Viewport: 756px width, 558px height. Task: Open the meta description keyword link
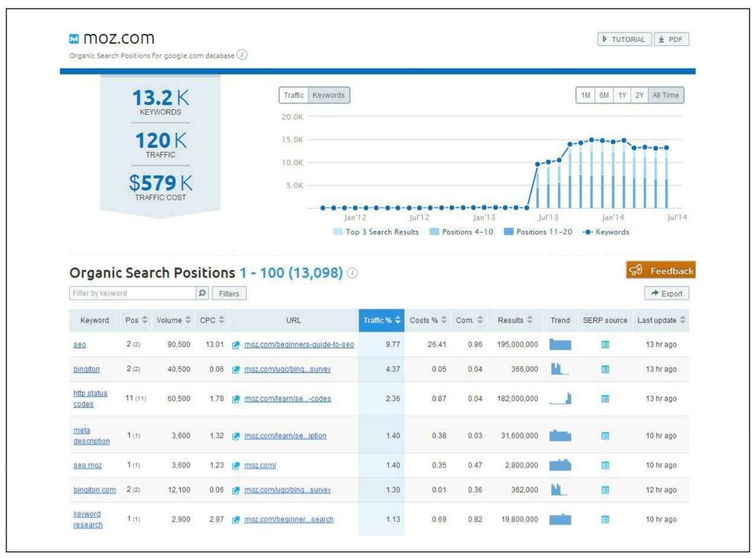pos(92,436)
